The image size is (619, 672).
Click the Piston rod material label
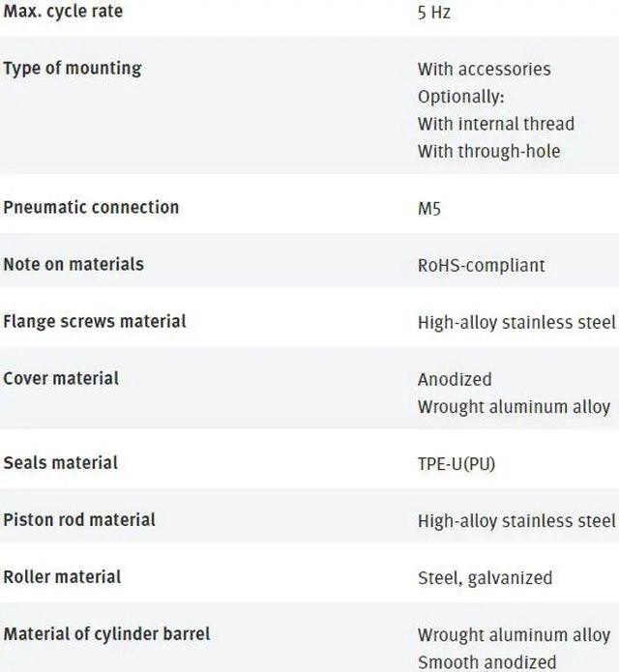point(79,520)
